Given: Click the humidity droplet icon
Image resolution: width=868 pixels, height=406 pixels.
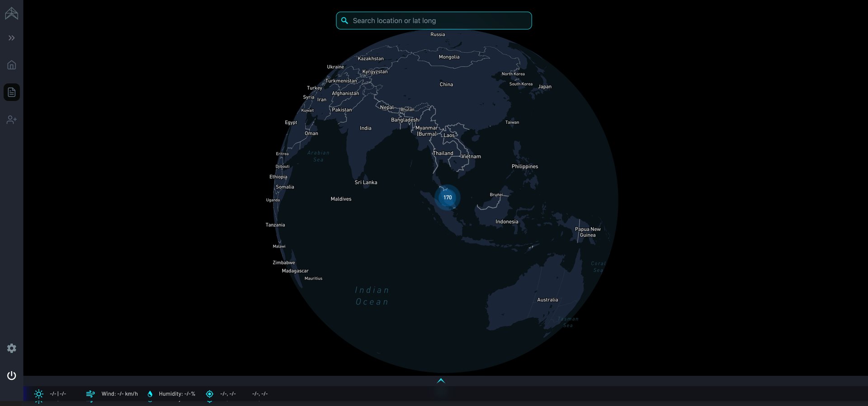Looking at the screenshot, I should (150, 394).
